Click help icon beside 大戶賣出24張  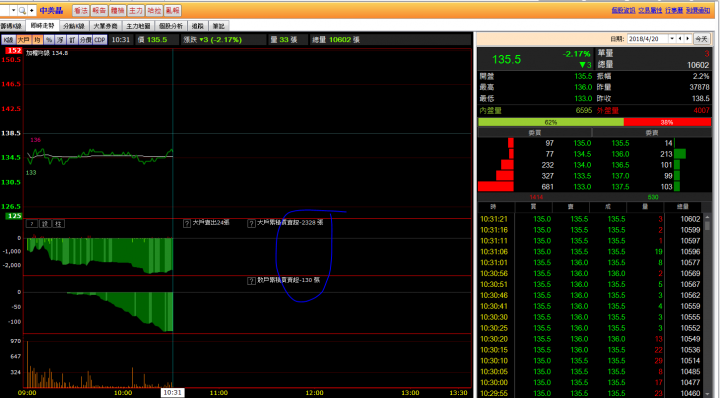187,224
